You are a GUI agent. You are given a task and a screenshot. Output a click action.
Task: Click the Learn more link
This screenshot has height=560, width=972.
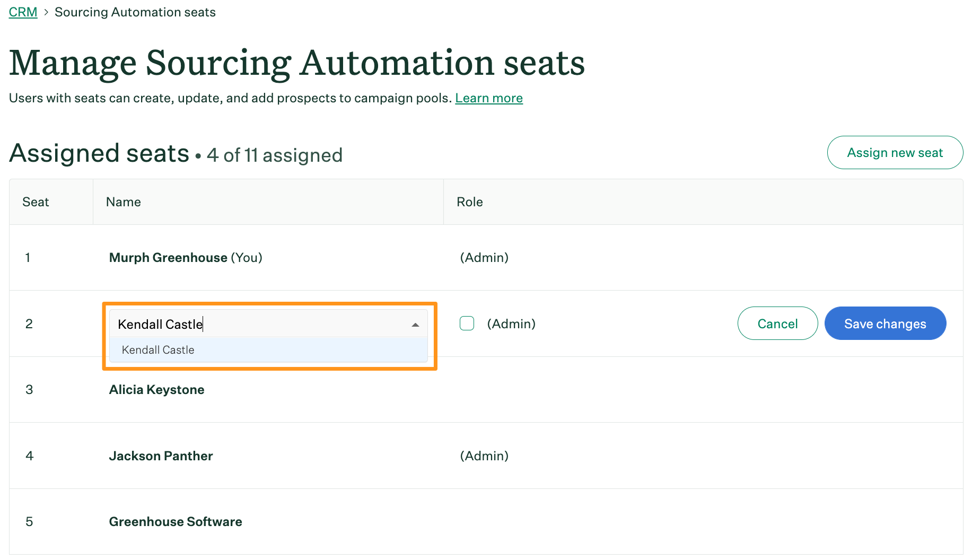click(488, 98)
